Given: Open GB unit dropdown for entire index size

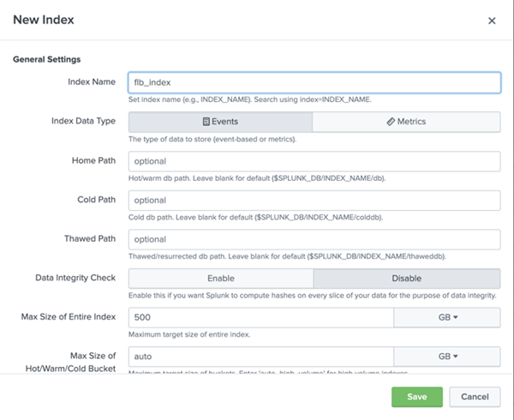Looking at the screenshot, I should tap(447, 317).
